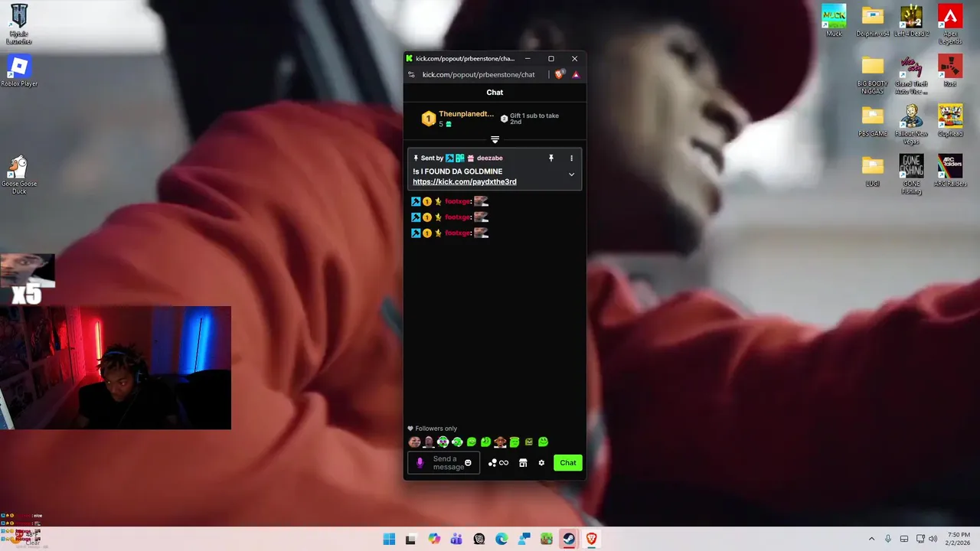980x551 pixels.
Task: Open Rust desktop shortcut
Action: click(x=950, y=71)
